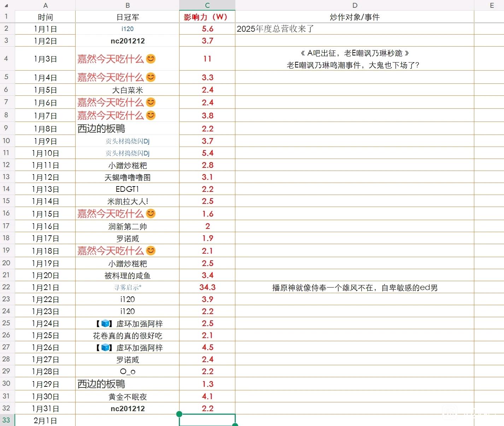Click the 黄金不眠夜 cell
Image resolution: width=504 pixels, height=426 pixels.
(x=127, y=397)
